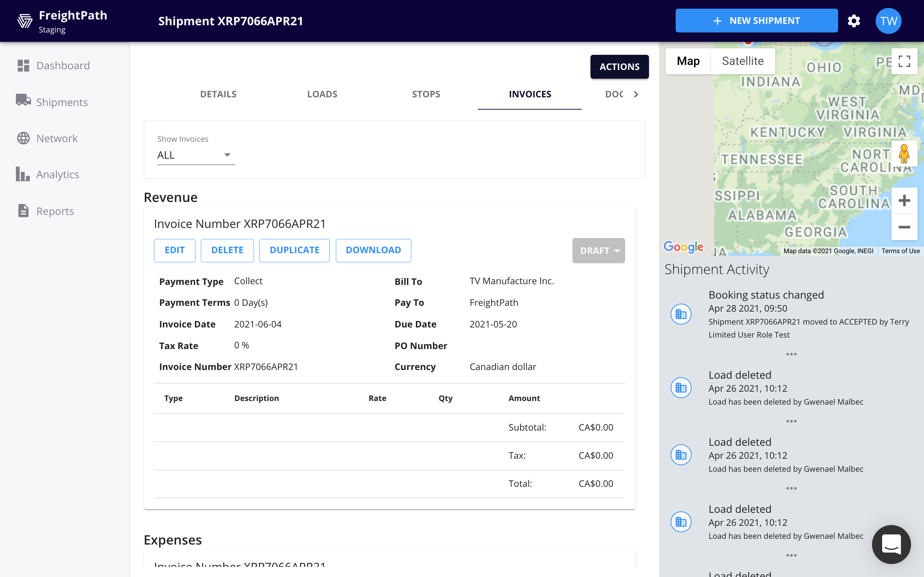Switch the map to Satellite view

(x=742, y=61)
